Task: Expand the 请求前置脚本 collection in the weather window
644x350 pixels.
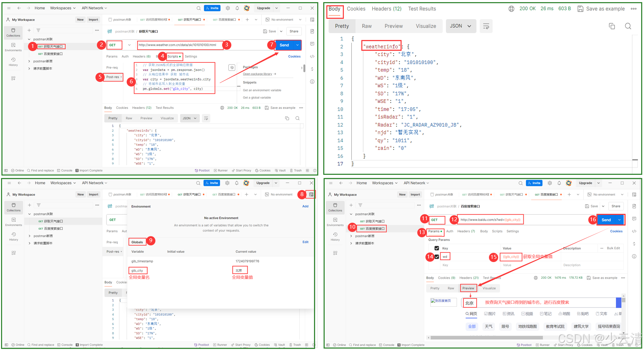Action: 29,68
